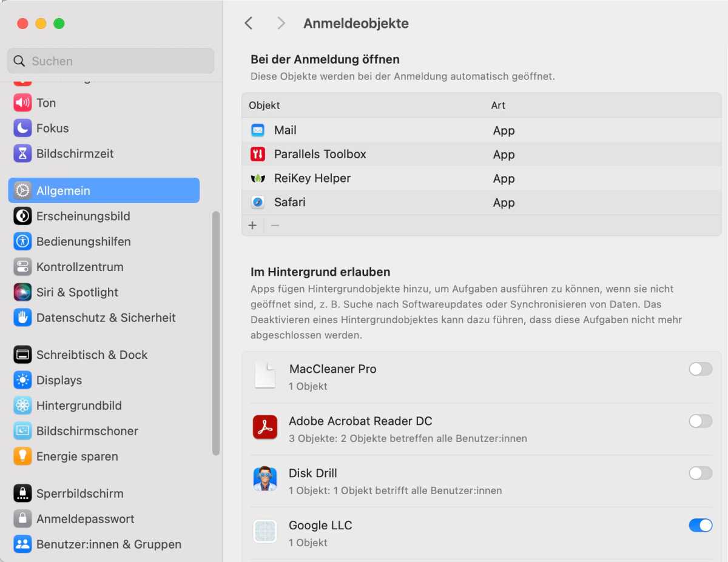Sort by the Art column header
Viewport: 728px width, 562px height.
point(498,105)
